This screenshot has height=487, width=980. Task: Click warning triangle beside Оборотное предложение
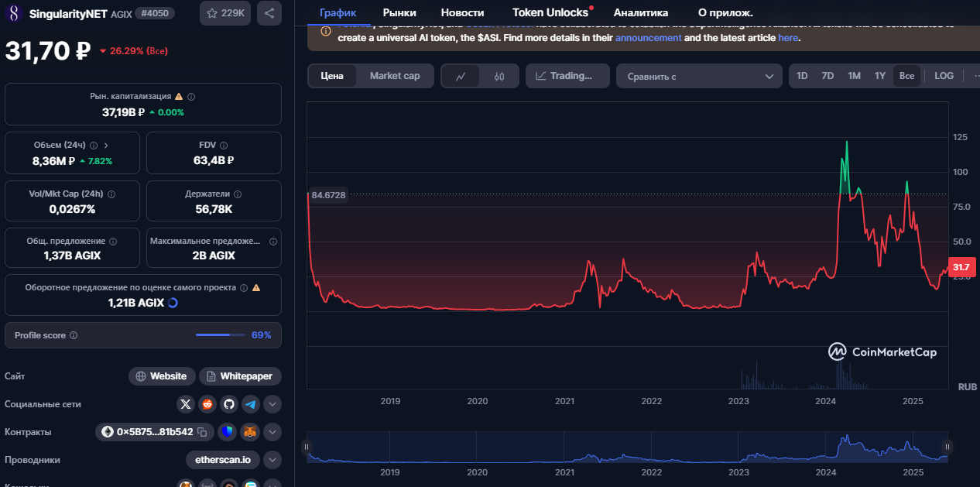tap(256, 287)
